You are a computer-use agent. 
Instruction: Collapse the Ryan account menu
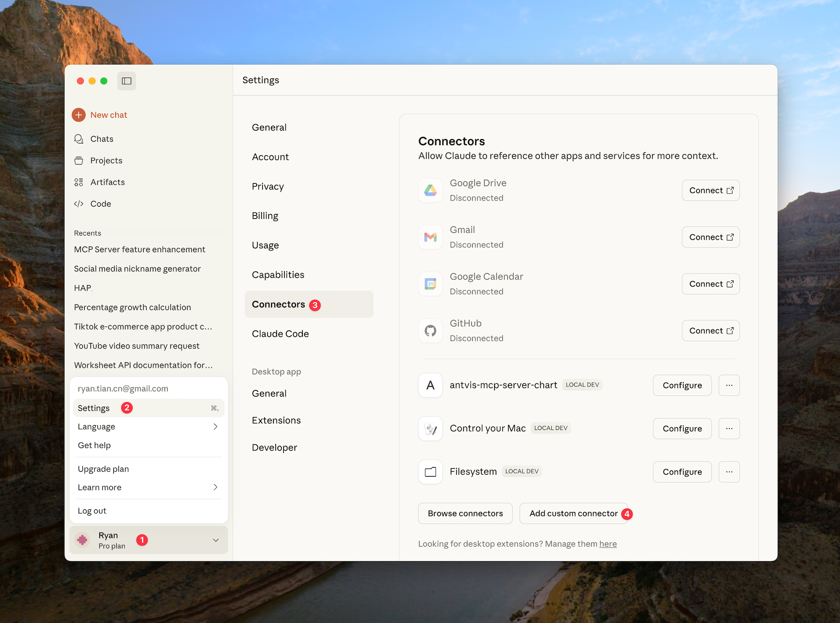tap(215, 540)
